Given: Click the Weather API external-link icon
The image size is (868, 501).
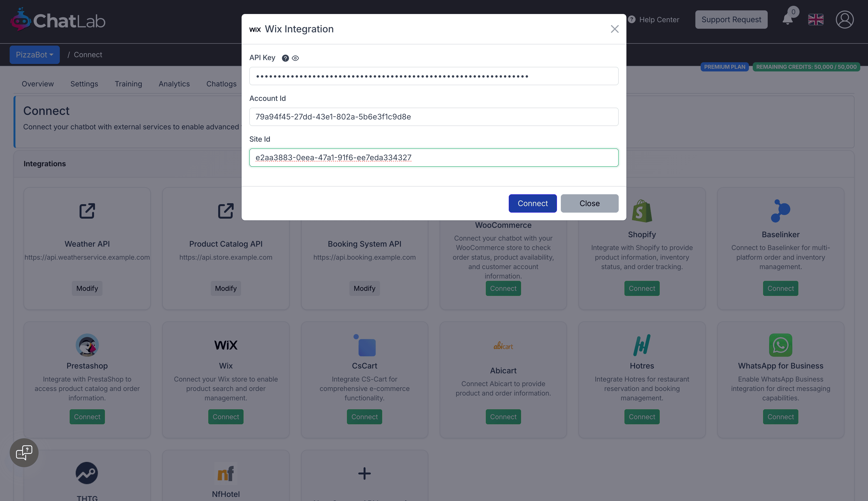Looking at the screenshot, I should pyautogui.click(x=87, y=211).
